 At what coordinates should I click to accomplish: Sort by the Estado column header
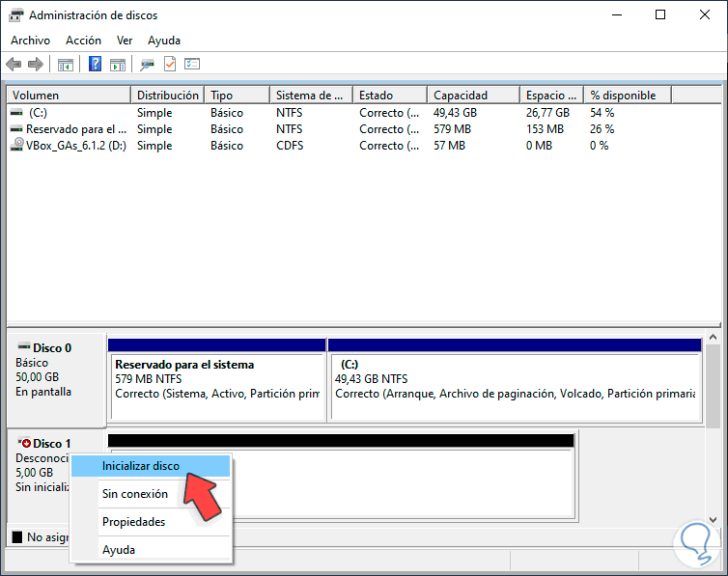390,96
